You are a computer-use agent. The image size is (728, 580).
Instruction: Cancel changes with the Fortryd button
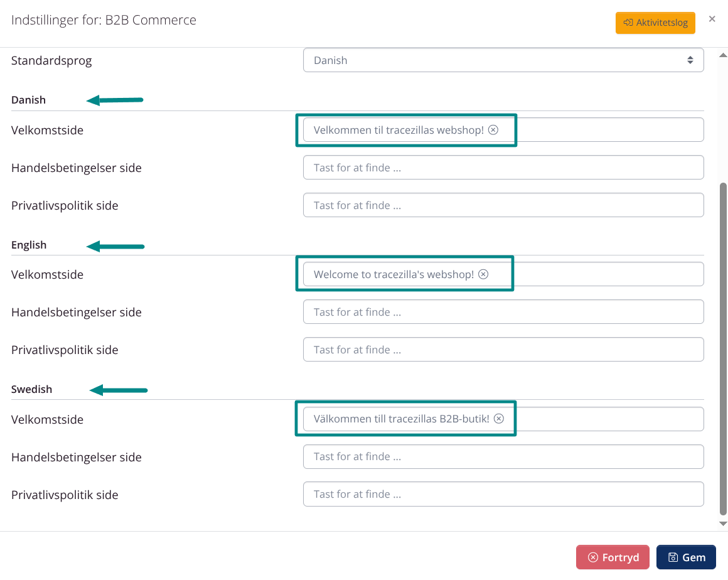pos(613,557)
